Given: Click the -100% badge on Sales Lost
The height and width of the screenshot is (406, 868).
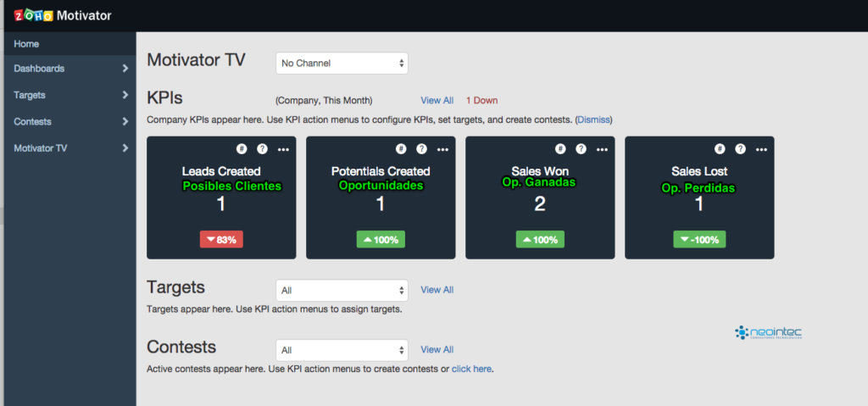Looking at the screenshot, I should (x=699, y=239).
